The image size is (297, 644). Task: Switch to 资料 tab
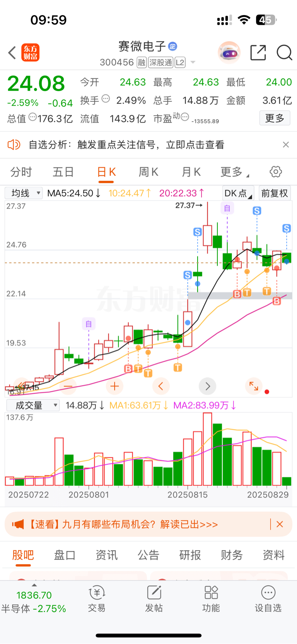pyautogui.click(x=273, y=555)
